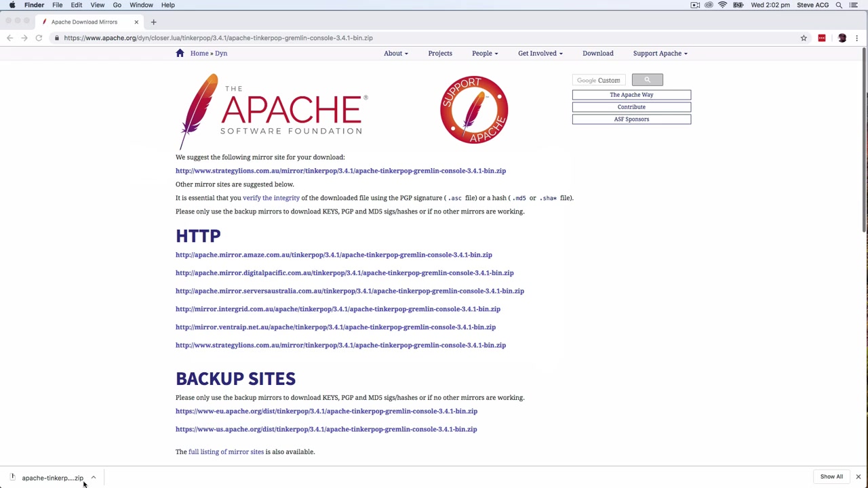Open the www-us.apache.org backup link
This screenshot has height=488, width=868.
(326, 429)
